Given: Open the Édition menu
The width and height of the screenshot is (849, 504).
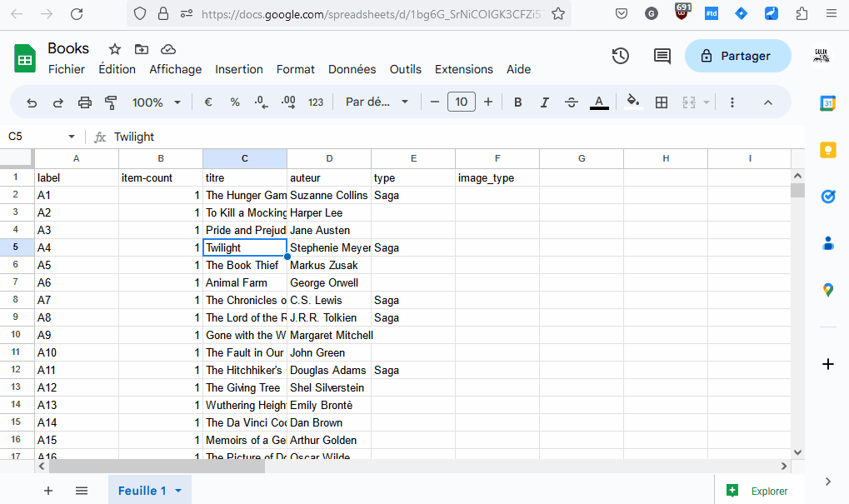Looking at the screenshot, I should coord(117,69).
